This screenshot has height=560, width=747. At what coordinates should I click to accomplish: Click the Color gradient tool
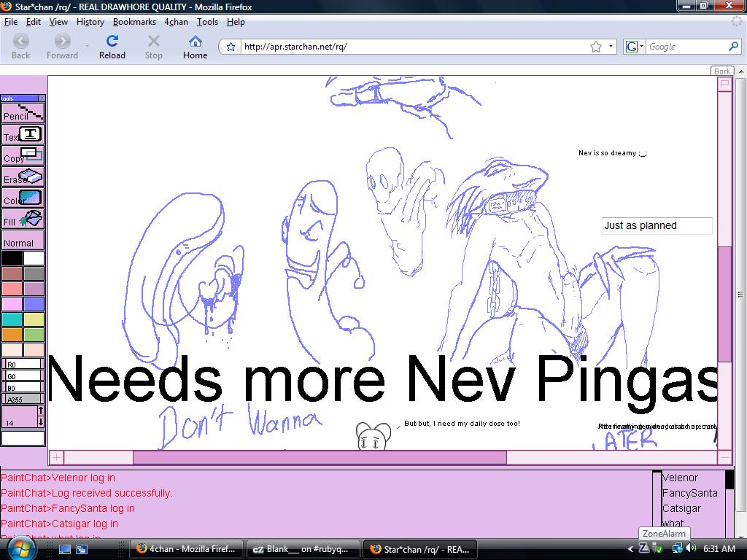(x=23, y=198)
